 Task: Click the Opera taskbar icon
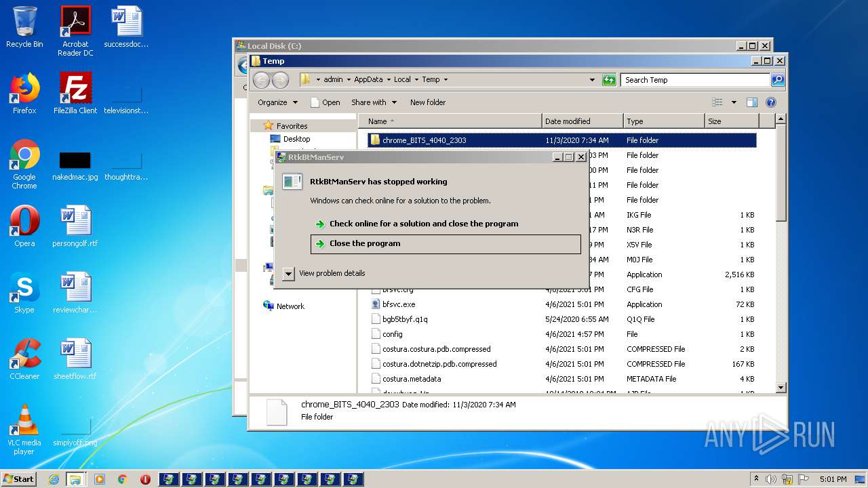[145, 479]
